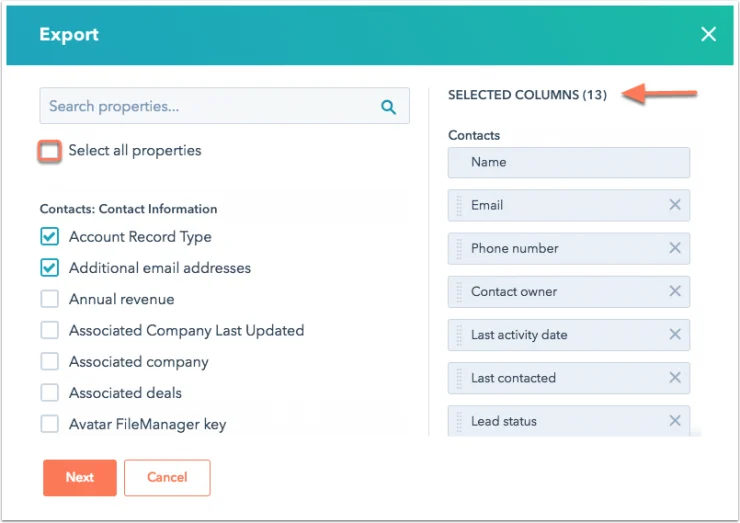Select the Associated deals checkbox
The height and width of the screenshot is (523, 740).
[x=50, y=393]
